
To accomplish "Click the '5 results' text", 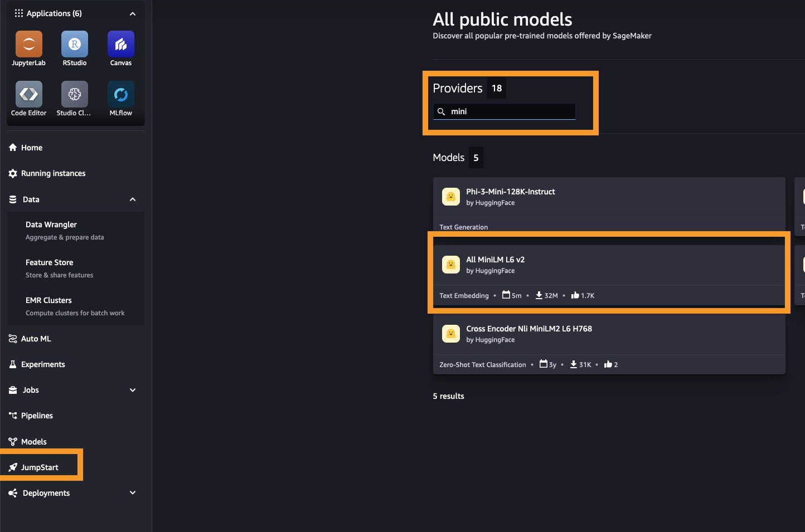I will (x=448, y=396).
